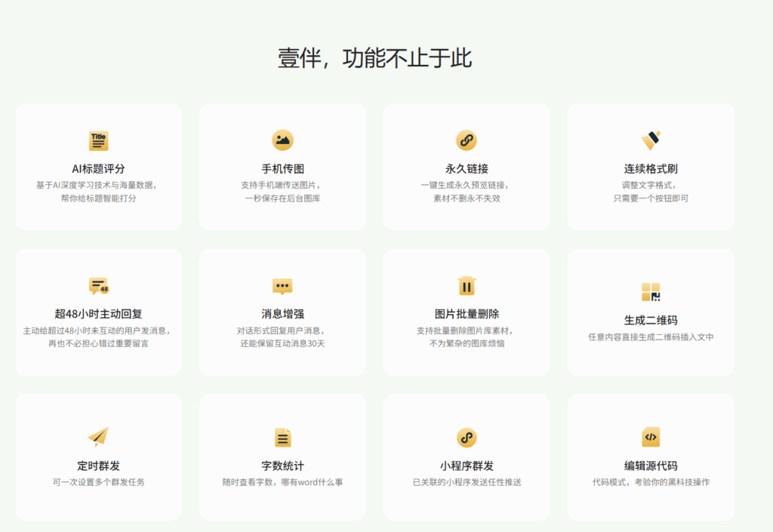Select the 编辑源代码 heading
Viewport: 773px width, 532px height.
click(651, 466)
